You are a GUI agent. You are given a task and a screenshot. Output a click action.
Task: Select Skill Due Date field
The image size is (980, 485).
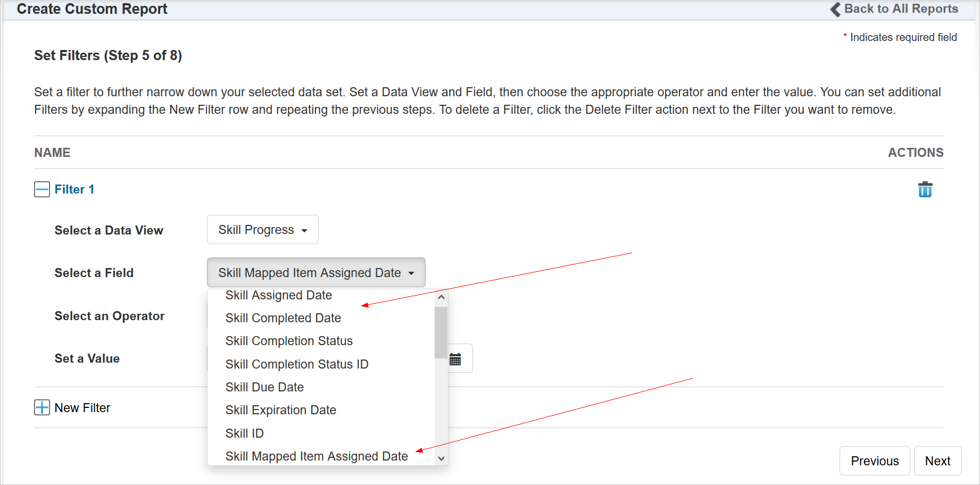point(264,387)
